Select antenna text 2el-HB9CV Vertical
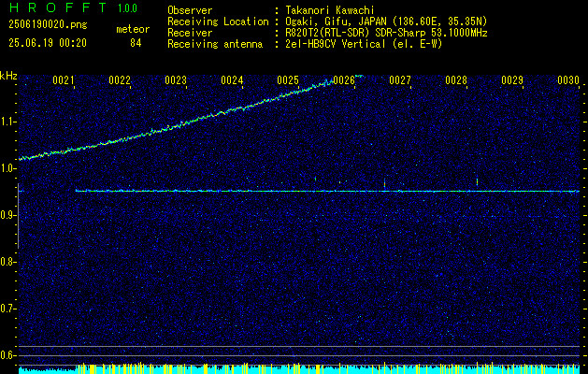This screenshot has height=374, width=588. click(x=336, y=44)
